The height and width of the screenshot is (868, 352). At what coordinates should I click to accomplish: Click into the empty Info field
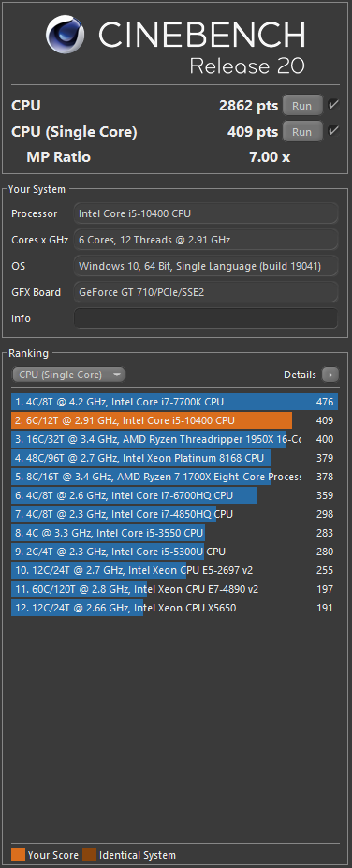click(x=206, y=318)
